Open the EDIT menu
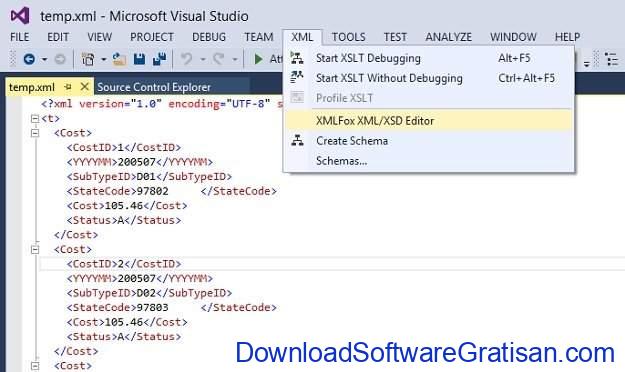Viewport: 625px width, 372px height. pos(58,37)
